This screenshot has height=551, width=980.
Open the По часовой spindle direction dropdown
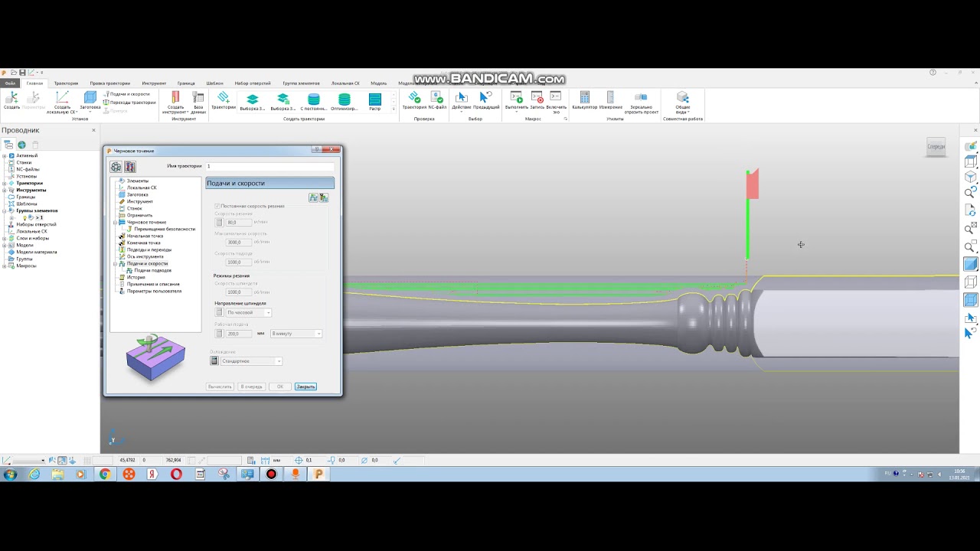coord(248,312)
